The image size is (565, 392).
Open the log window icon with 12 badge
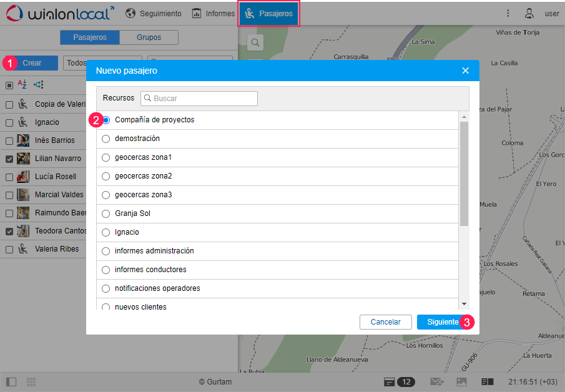coord(400,381)
